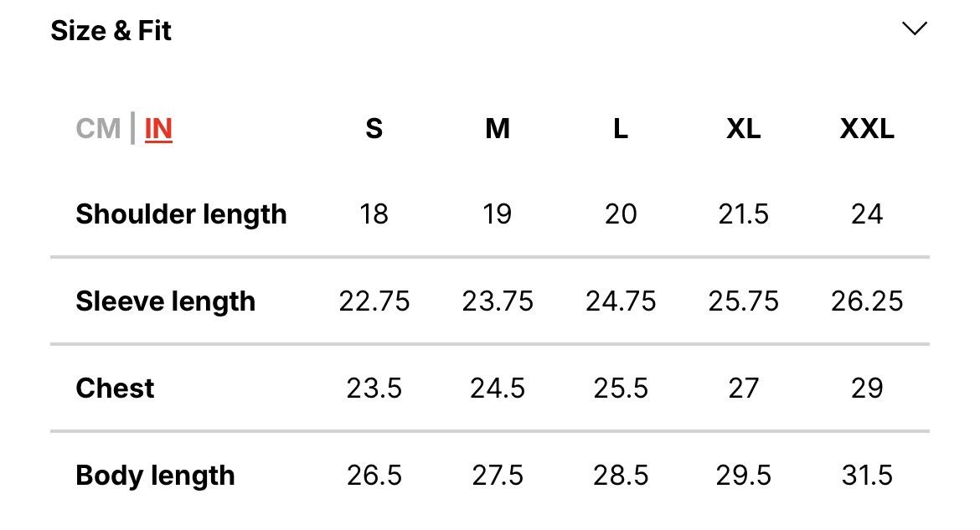Click the Size & Fit heading

111,31
